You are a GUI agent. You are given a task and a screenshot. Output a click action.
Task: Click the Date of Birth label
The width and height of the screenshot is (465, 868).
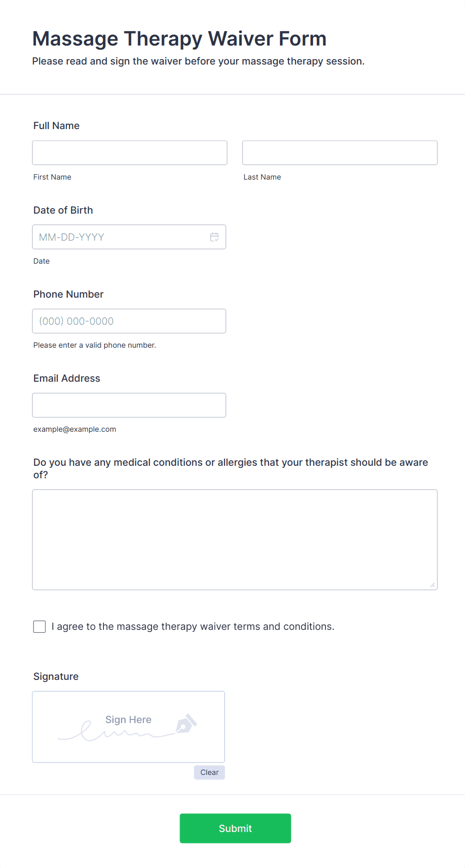pos(63,210)
